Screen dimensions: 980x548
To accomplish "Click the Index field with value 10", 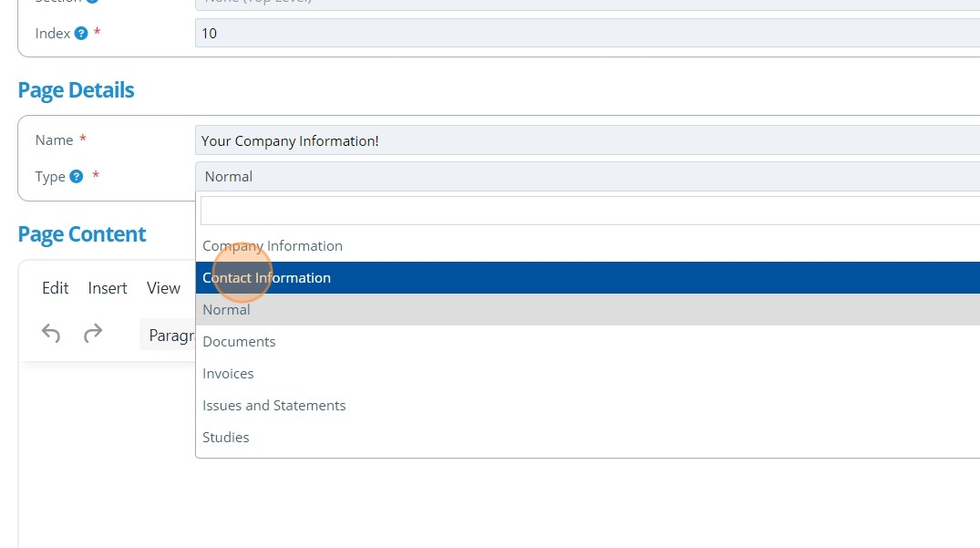I will tap(587, 33).
